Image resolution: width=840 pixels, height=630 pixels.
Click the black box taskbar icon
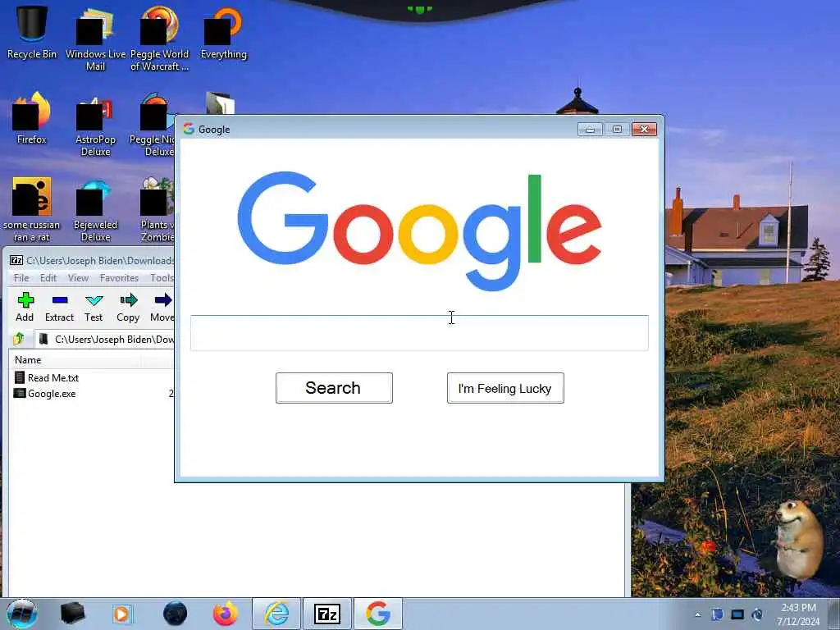[x=72, y=614]
